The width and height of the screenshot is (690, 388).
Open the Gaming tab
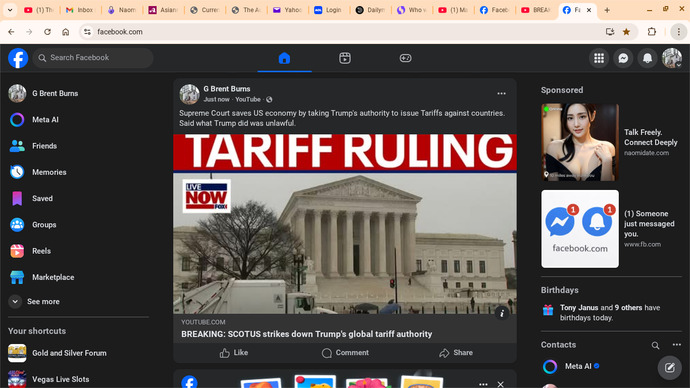pos(405,58)
